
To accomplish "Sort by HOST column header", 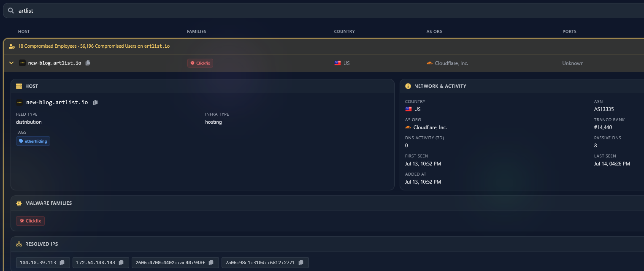I will click(x=24, y=32).
